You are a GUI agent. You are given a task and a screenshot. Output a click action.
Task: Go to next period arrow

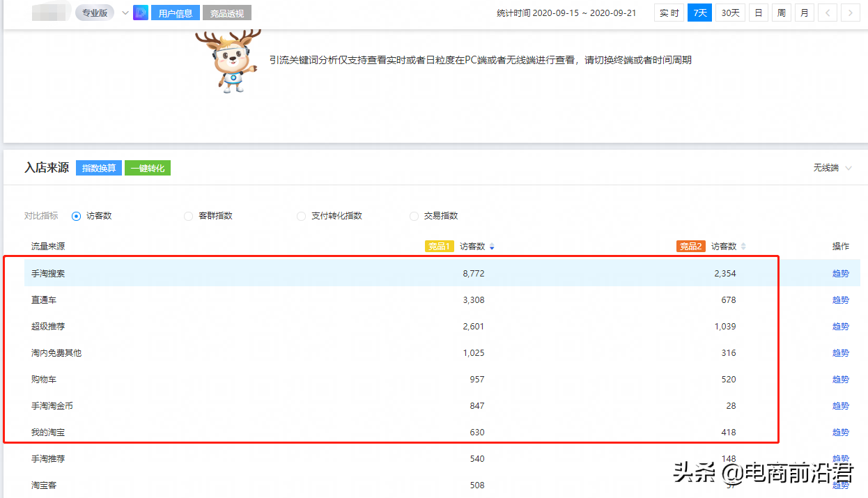pyautogui.click(x=850, y=13)
